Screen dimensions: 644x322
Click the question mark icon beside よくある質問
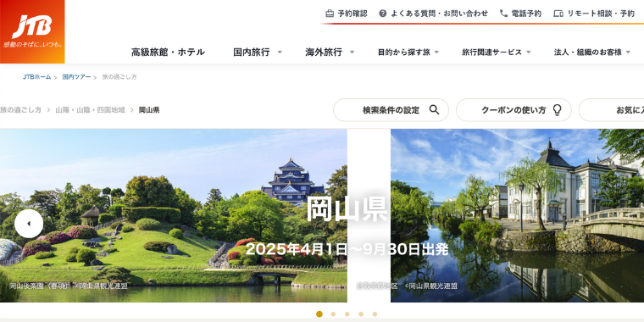click(382, 14)
